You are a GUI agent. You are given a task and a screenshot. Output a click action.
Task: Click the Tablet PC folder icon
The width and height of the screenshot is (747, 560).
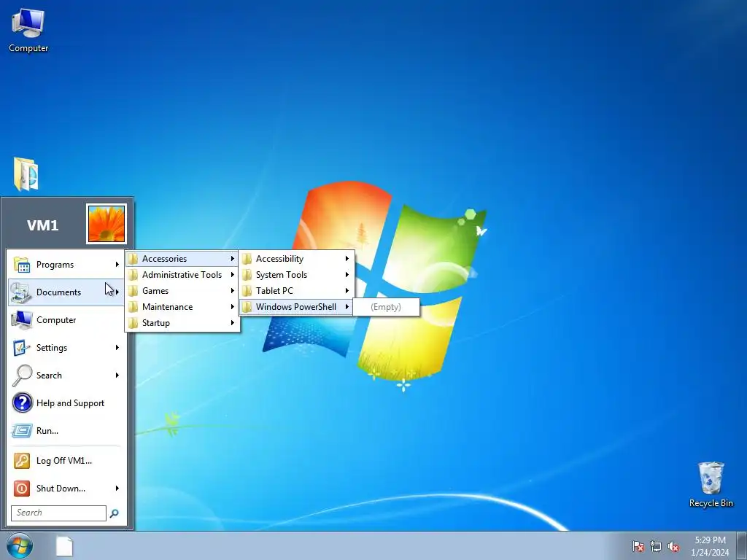click(x=247, y=291)
